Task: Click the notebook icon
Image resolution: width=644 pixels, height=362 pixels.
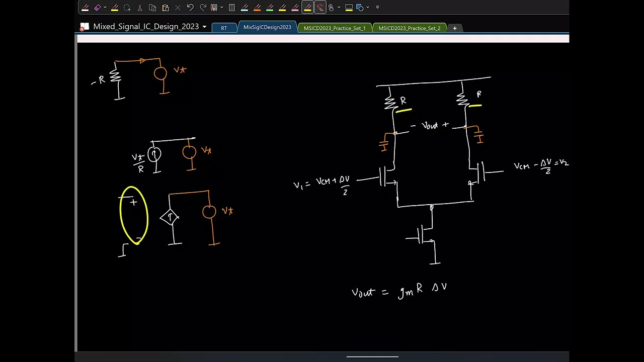Action: tap(85, 27)
